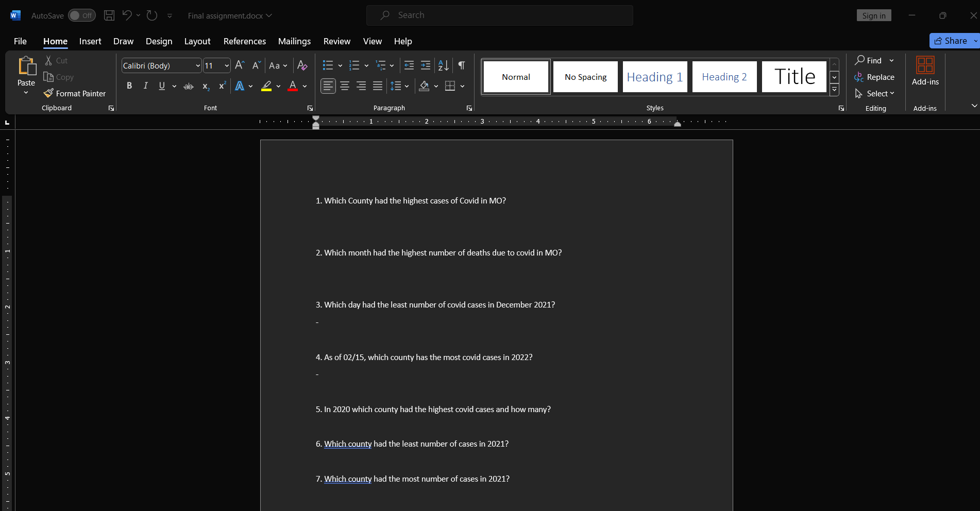Apply subscript formatting
Screen dimensions: 980x511
point(205,86)
